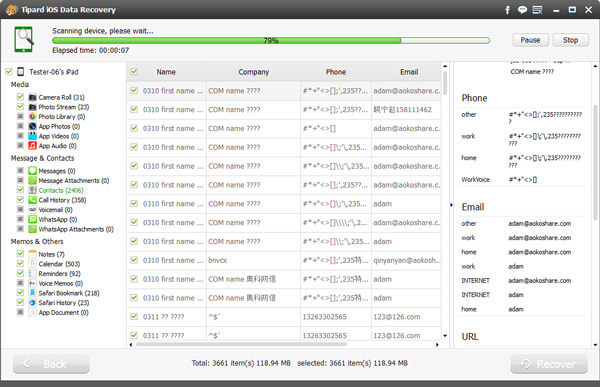Select the App Photos icon
The width and height of the screenshot is (600, 387).
click(33, 126)
